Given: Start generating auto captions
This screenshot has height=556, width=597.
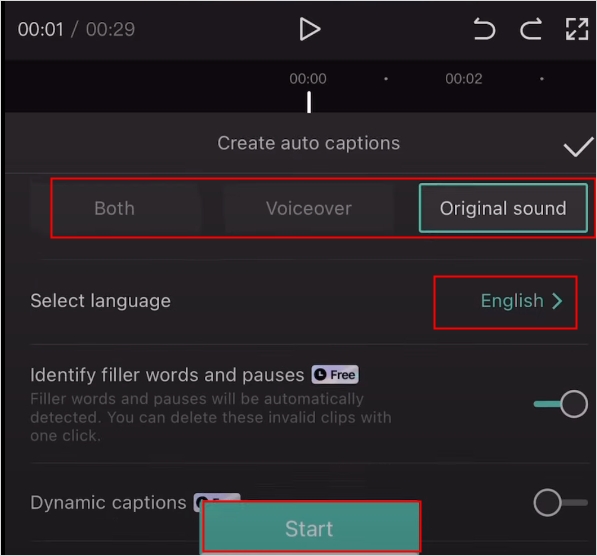Looking at the screenshot, I should click(x=310, y=528).
